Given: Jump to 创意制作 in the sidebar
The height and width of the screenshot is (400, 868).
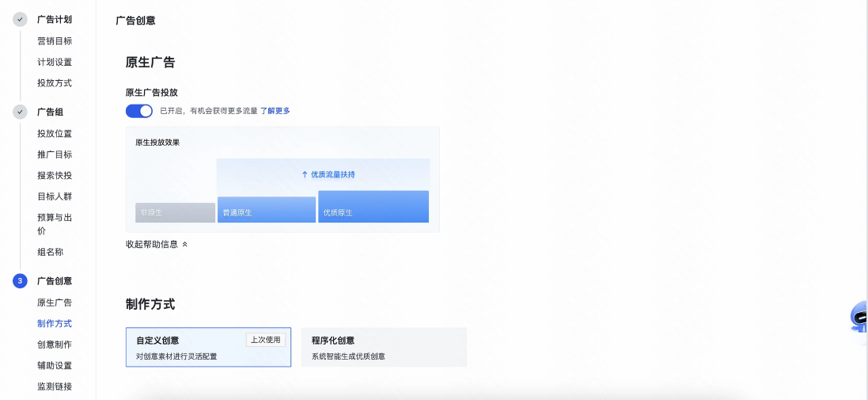Looking at the screenshot, I should pyautogui.click(x=55, y=345).
